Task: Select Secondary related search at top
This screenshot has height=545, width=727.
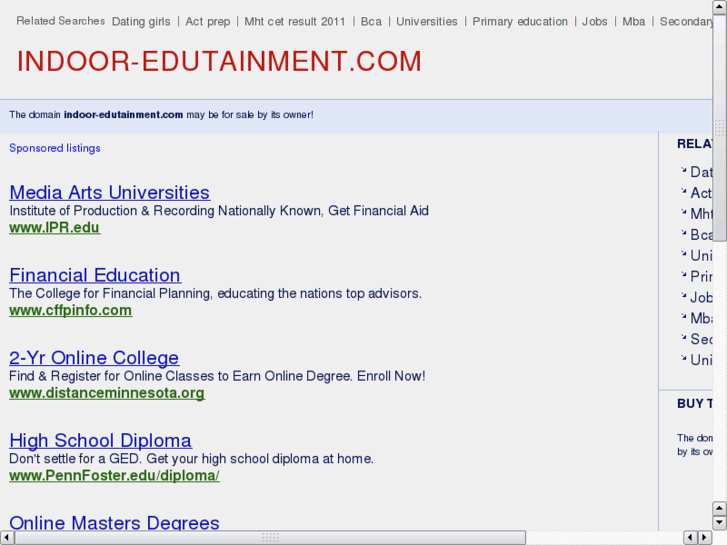Action: pyautogui.click(x=686, y=22)
